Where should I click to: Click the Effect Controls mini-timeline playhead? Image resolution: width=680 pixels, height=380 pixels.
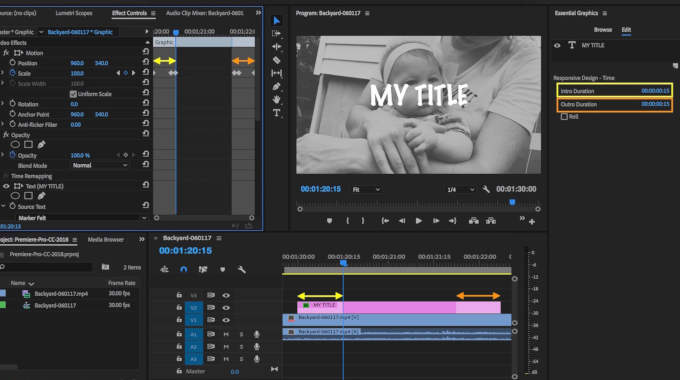tap(176, 32)
